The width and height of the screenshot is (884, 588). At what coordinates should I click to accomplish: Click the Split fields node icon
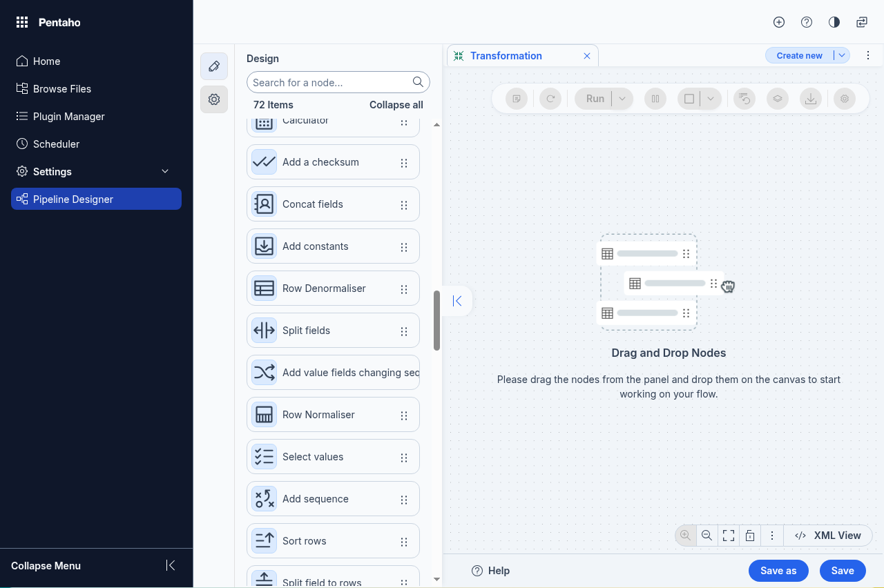(264, 331)
